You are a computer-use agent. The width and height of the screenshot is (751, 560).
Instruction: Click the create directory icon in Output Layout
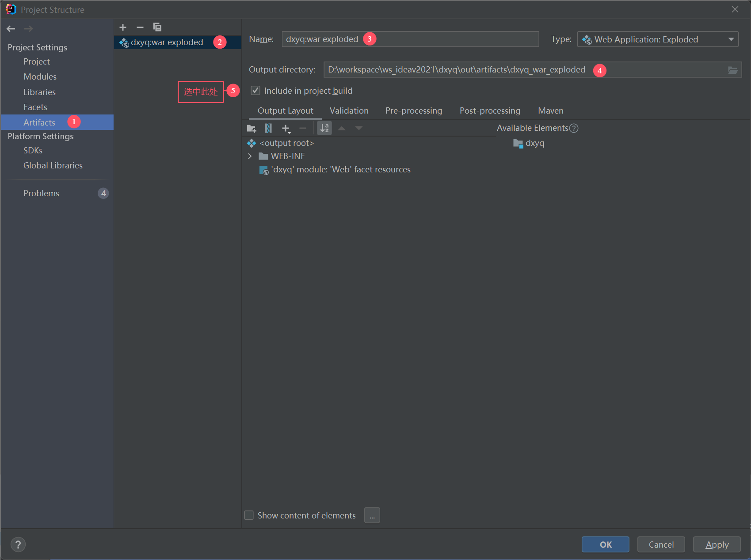[252, 129]
